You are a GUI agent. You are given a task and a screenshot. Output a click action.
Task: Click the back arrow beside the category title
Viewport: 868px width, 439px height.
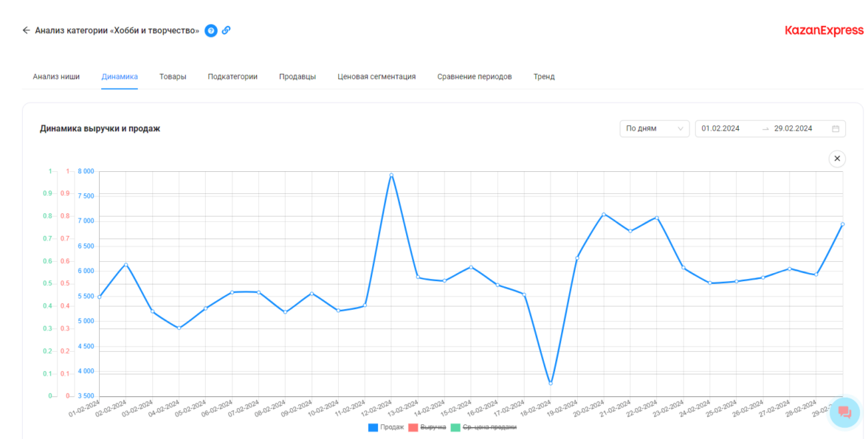click(x=27, y=30)
